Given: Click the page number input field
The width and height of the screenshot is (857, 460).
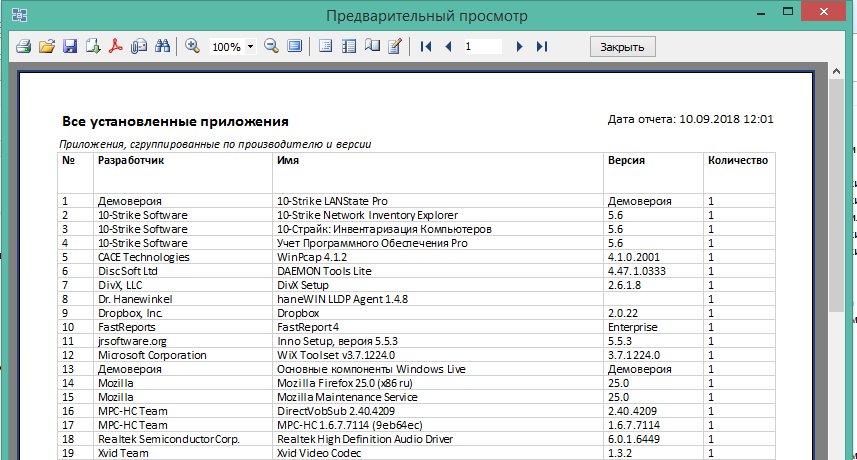Looking at the screenshot, I should click(482, 46).
